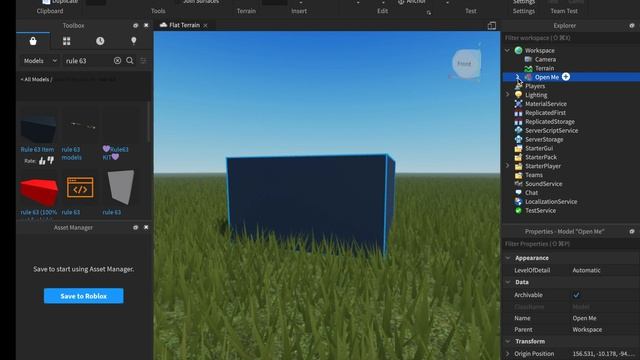Pop out the Explorer panel
This screenshot has height=360, width=640.
(x=632, y=25)
